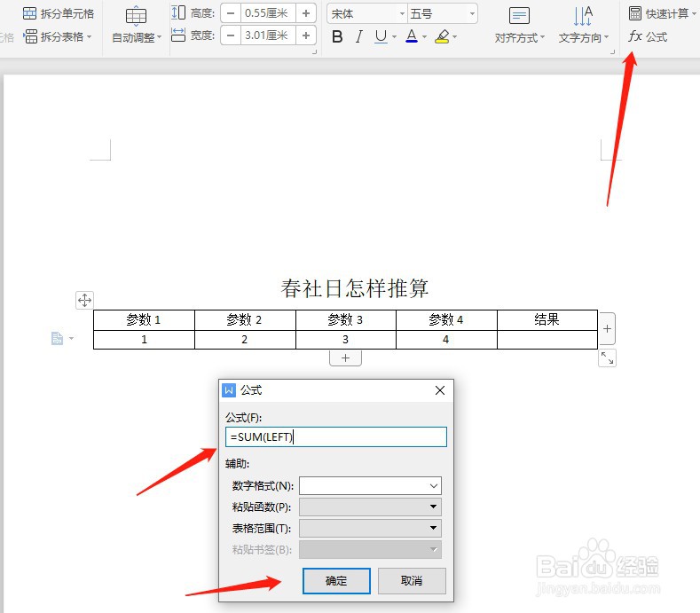Click the WPS icon in 公式 dialog title
This screenshot has height=613, width=700.
(x=229, y=390)
